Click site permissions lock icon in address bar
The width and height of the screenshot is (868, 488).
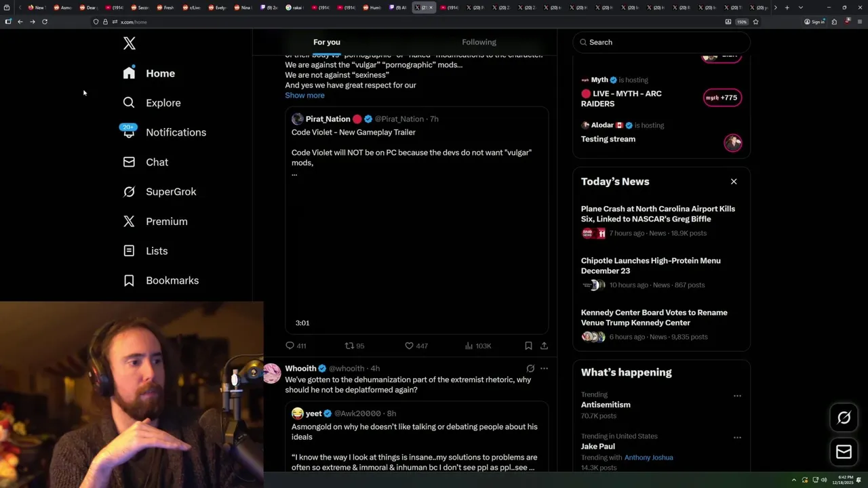click(105, 22)
